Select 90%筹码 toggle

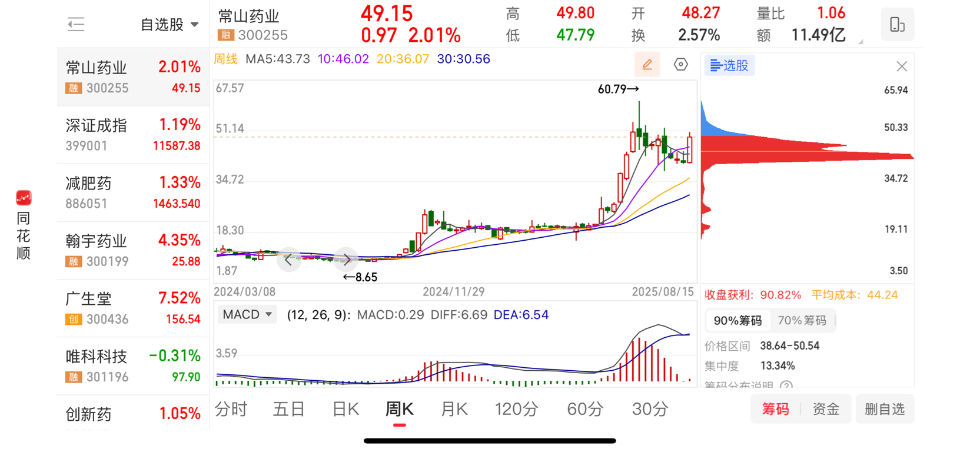coord(738,321)
